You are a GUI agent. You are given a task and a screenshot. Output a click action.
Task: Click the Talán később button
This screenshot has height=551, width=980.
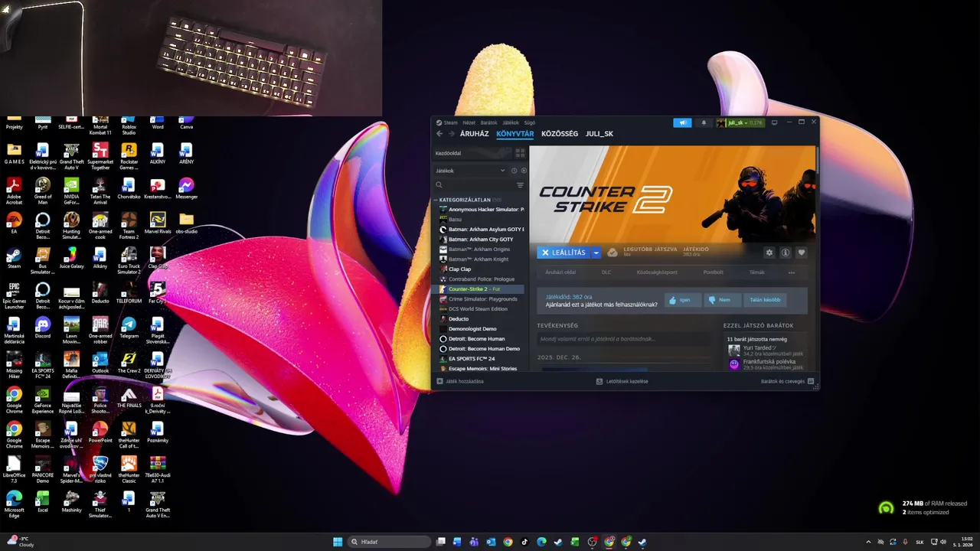click(765, 300)
